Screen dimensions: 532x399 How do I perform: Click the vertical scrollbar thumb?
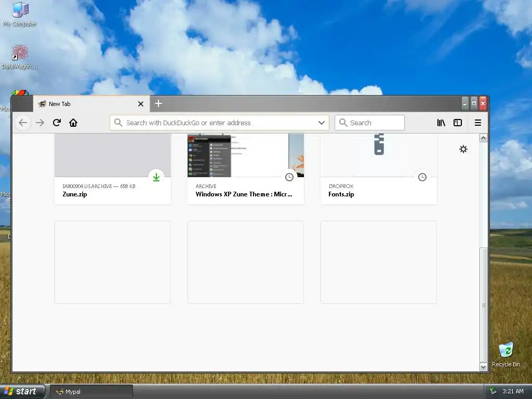(484, 305)
